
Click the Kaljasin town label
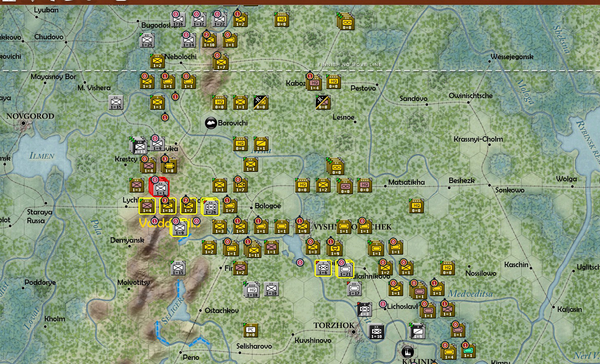(570, 309)
